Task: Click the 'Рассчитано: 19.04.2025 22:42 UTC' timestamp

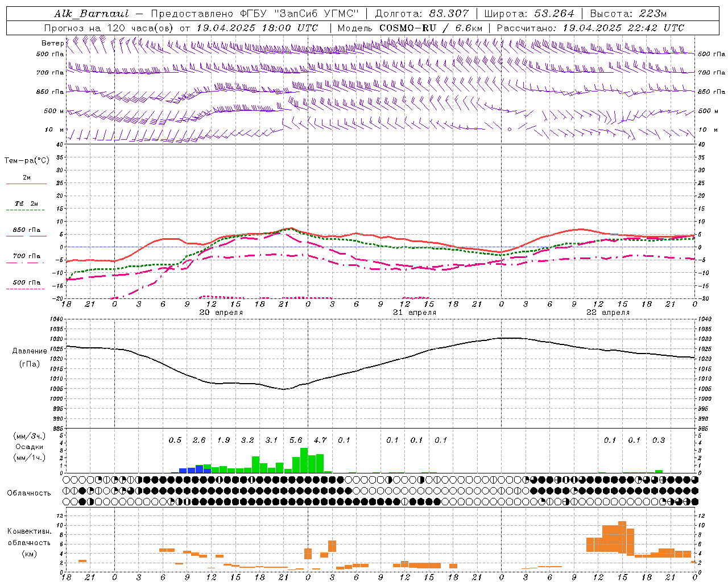Action: 590,28
